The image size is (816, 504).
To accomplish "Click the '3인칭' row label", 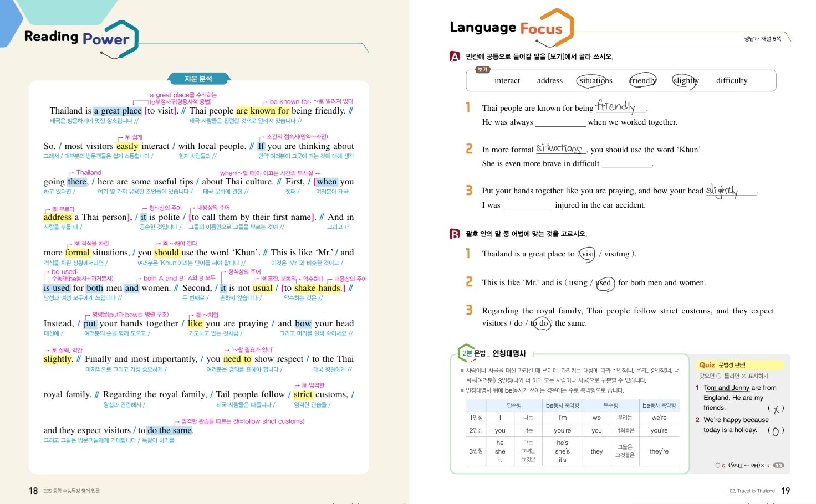I will point(476,451).
